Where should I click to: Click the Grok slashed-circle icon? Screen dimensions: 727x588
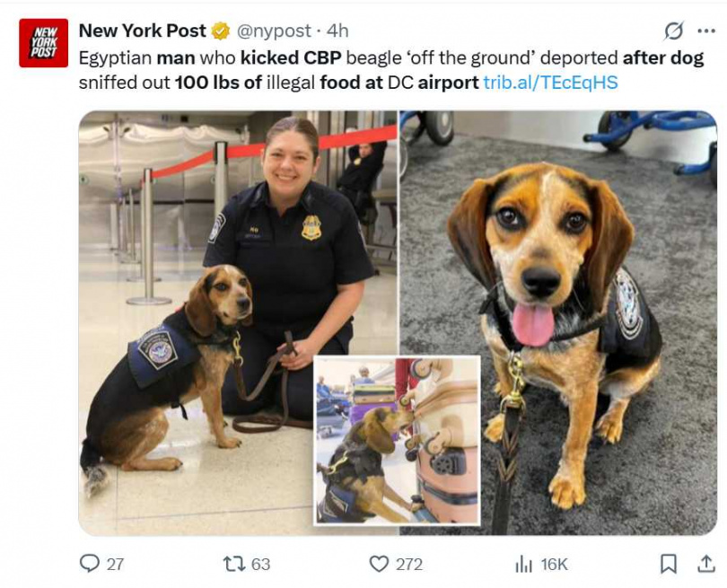pos(673,31)
